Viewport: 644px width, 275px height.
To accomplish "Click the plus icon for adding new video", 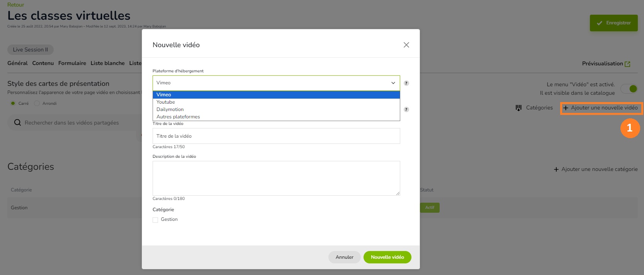I will pos(566,108).
